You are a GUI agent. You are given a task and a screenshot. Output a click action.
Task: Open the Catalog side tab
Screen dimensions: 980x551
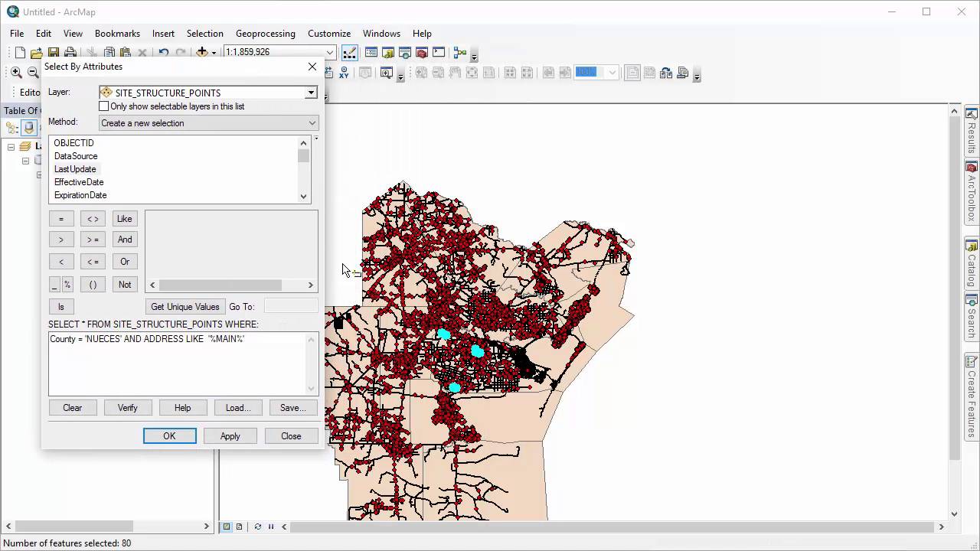coord(972,263)
